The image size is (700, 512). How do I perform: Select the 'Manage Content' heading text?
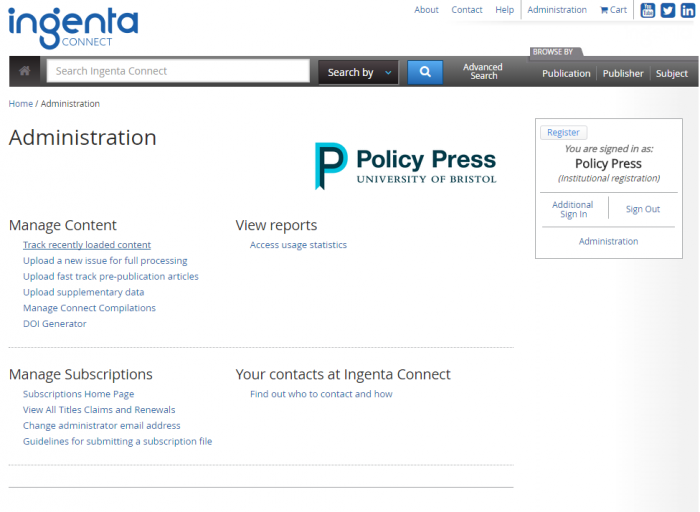[x=62, y=225]
